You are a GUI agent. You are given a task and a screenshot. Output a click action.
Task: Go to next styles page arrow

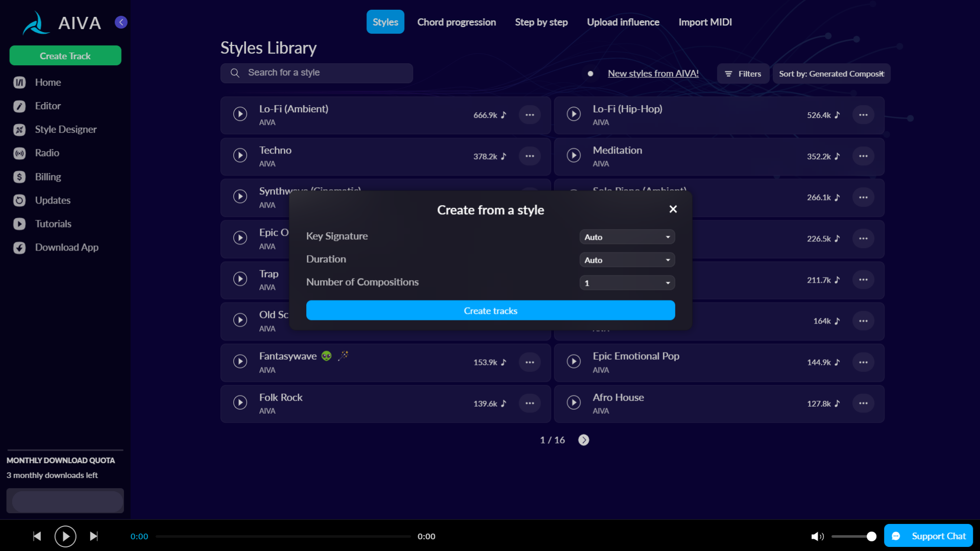[583, 440]
